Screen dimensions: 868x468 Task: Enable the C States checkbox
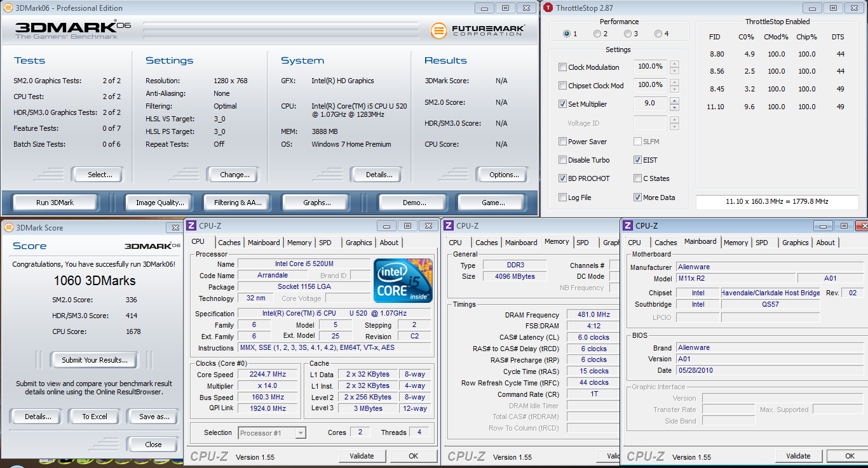(x=637, y=178)
